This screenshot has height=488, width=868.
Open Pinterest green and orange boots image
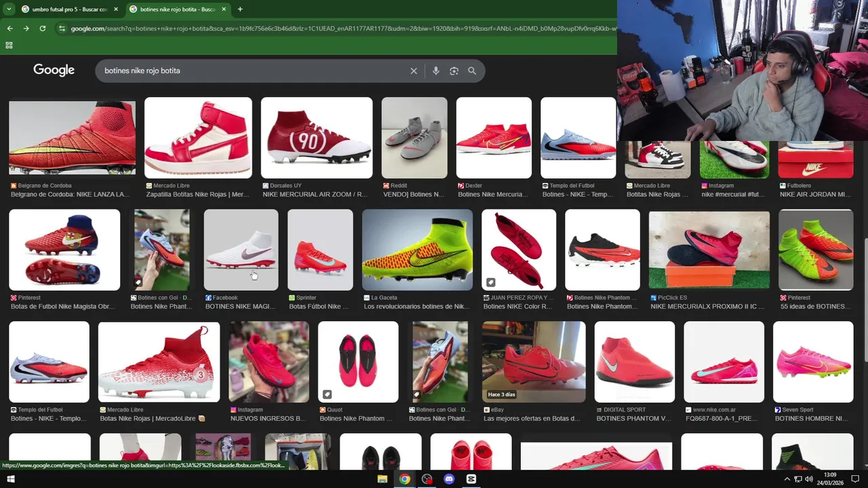(x=816, y=249)
